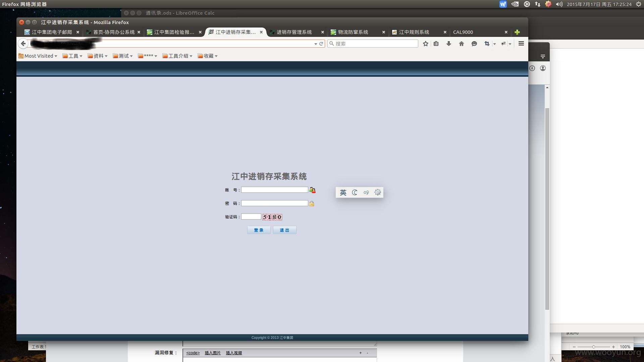Click the date and time in top panel
644x362 pixels.
point(599,4)
